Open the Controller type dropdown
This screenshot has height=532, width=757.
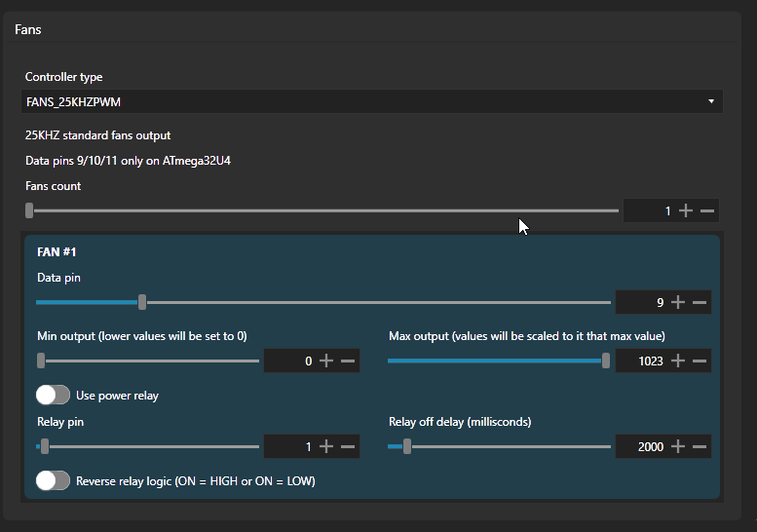point(370,101)
